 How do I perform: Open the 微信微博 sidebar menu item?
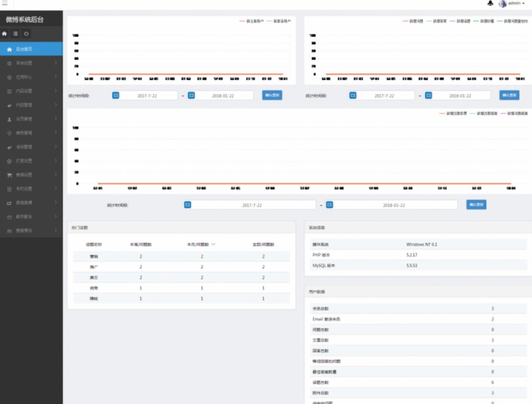point(24,203)
